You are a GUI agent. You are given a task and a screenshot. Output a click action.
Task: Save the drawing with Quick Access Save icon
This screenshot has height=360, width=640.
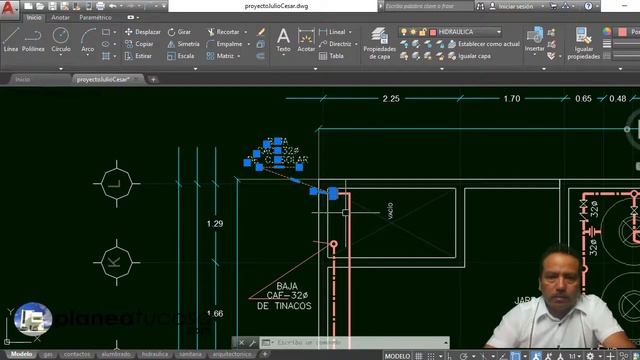[52, 6]
